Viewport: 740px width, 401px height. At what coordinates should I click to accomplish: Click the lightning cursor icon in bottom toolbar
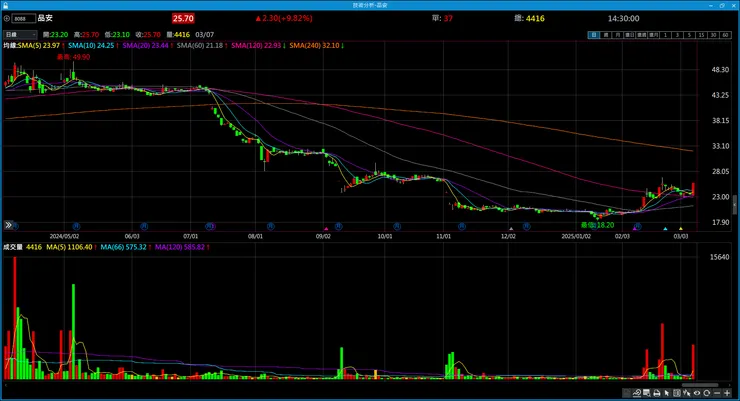pos(687,393)
